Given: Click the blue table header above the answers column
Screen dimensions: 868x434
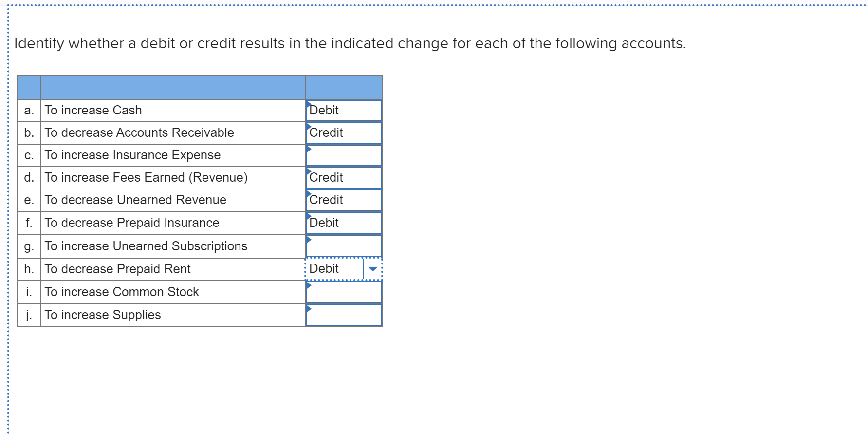Looking at the screenshot, I should [x=343, y=88].
